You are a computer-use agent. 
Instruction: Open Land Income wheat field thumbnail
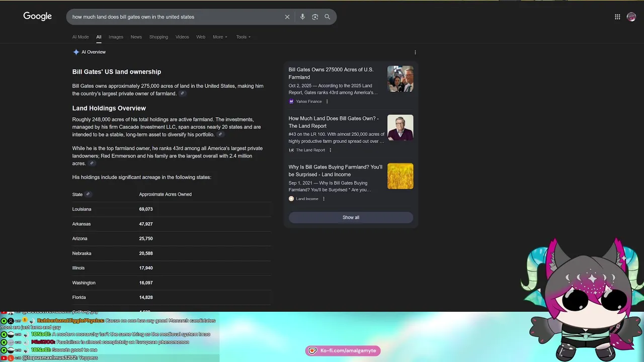click(400, 176)
